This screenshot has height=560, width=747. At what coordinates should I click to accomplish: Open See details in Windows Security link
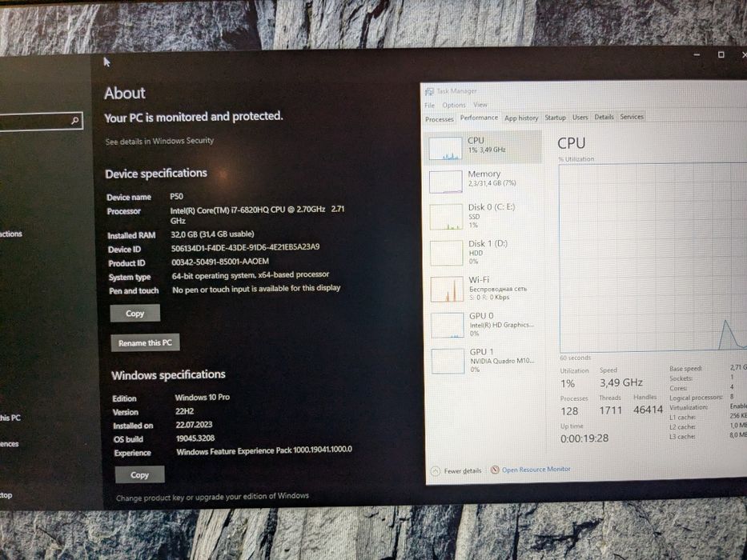click(159, 141)
